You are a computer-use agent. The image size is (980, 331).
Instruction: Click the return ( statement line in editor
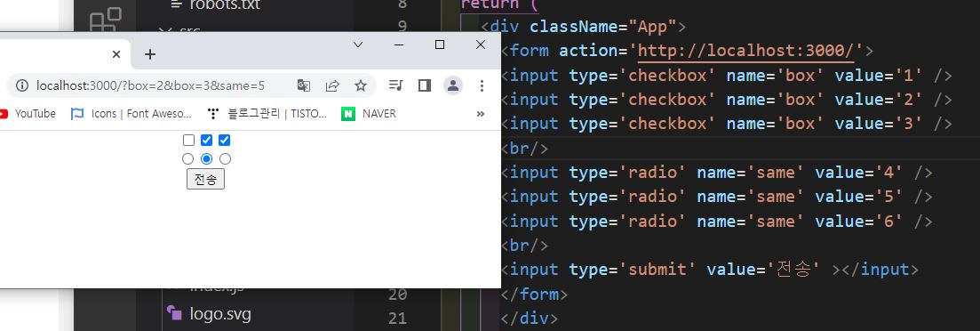(499, 4)
